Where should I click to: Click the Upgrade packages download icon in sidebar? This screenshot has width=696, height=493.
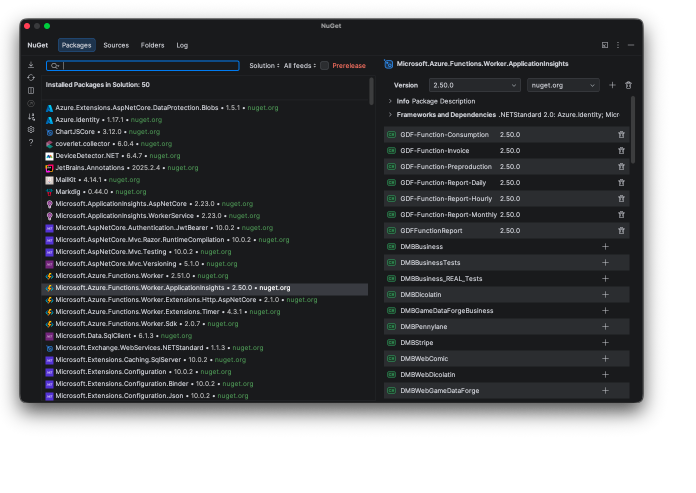pos(31,65)
